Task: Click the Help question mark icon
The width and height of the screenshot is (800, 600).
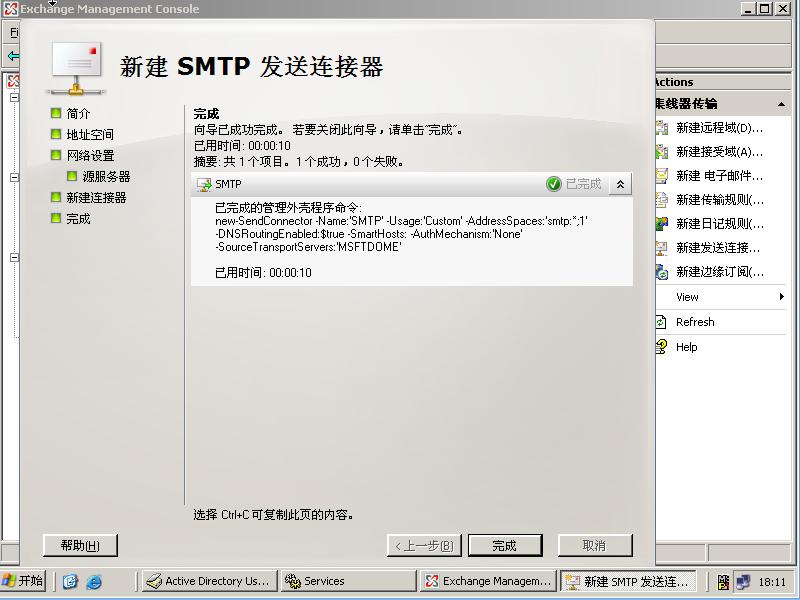Action: (x=662, y=347)
